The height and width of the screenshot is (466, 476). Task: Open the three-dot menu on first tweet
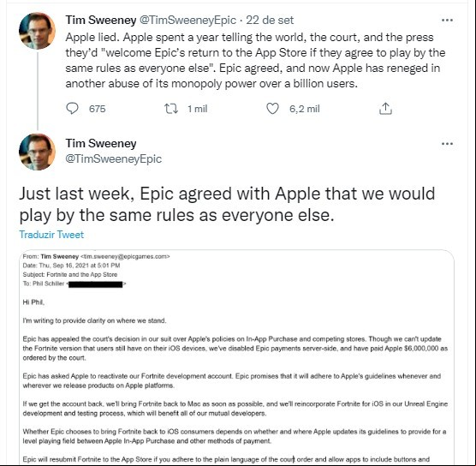pyautogui.click(x=447, y=21)
